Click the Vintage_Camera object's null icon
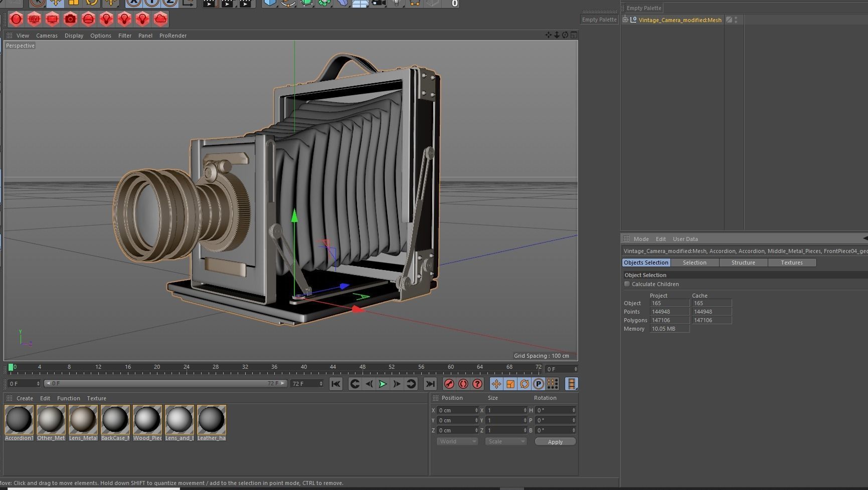 (x=633, y=20)
